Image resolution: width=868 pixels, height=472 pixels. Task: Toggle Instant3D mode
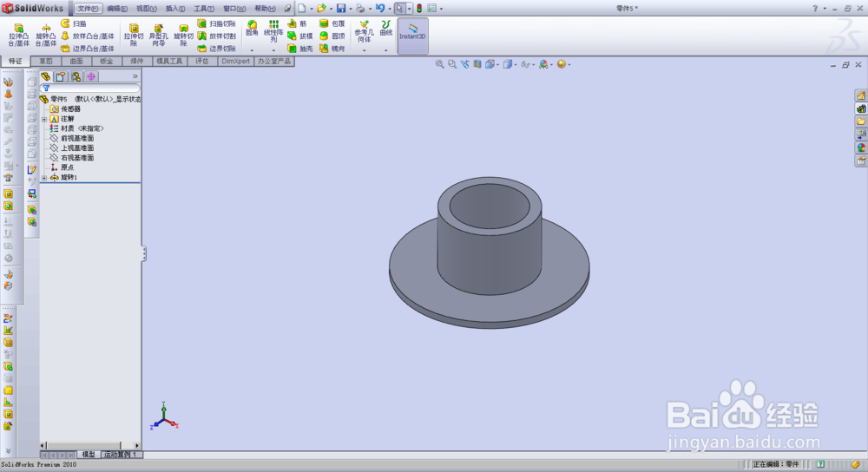pos(412,36)
